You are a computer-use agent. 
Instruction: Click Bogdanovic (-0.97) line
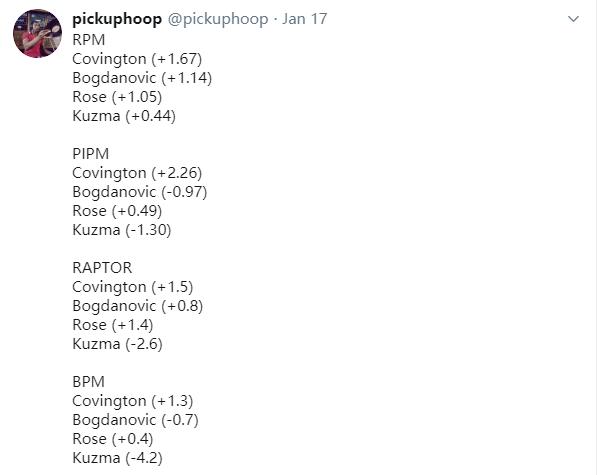[140, 192]
